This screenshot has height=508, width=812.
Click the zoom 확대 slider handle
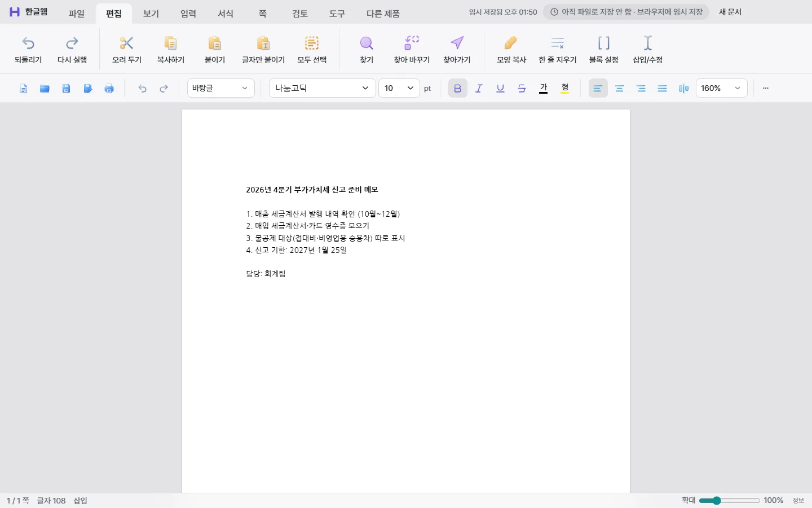click(717, 501)
